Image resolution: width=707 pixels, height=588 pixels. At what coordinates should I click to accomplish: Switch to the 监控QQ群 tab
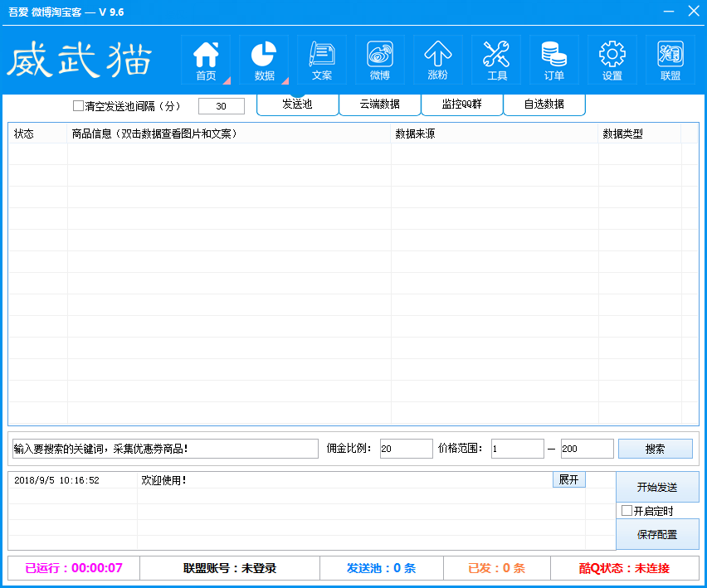pyautogui.click(x=461, y=104)
